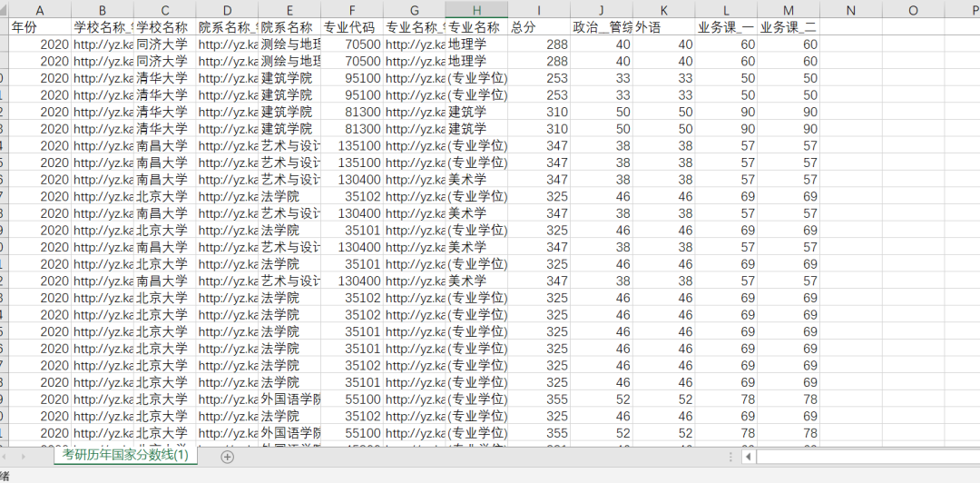Select the 总分 header cell

[539, 27]
